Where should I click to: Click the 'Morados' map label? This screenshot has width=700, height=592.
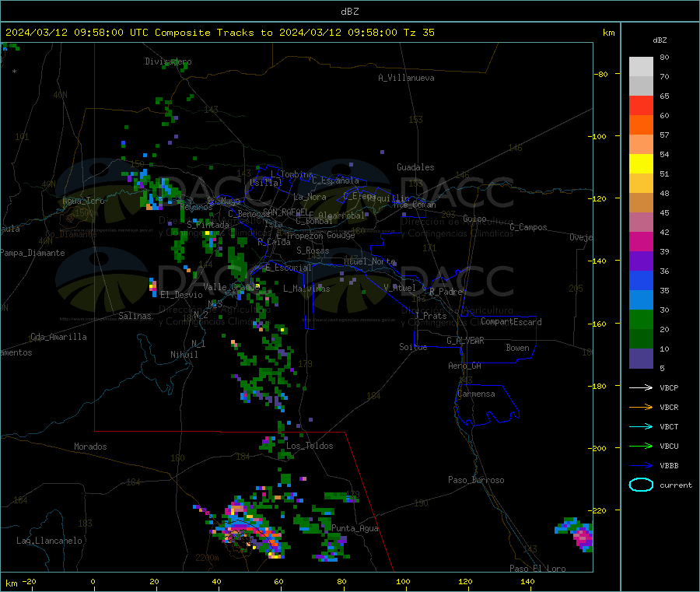(x=90, y=447)
